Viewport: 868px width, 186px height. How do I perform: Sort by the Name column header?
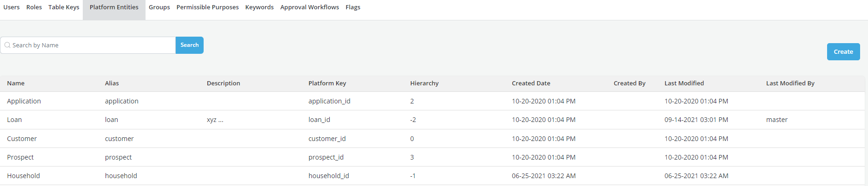(16, 83)
